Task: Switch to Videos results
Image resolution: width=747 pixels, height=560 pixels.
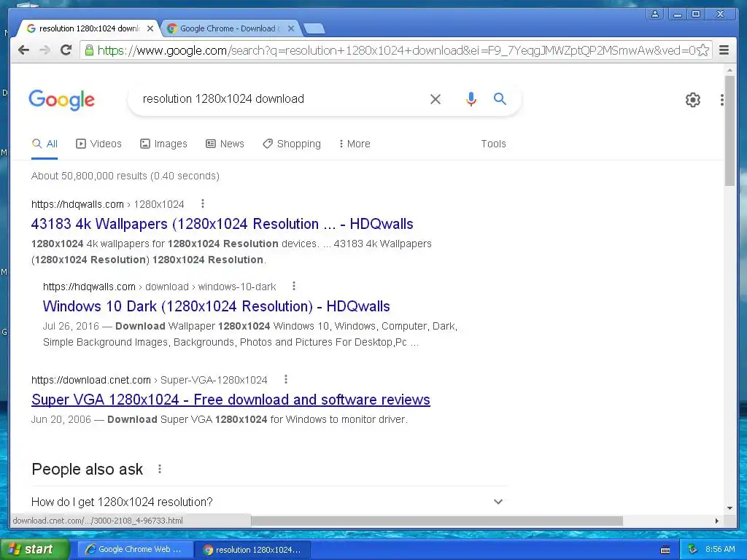Action: pos(98,144)
